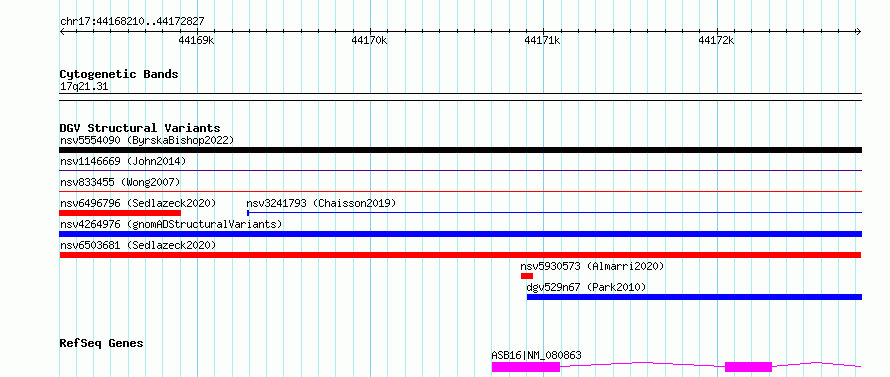Image resolution: width=890 pixels, height=377 pixels.
Task: Click the Cytogenetic Bands track title
Action: click(x=119, y=74)
